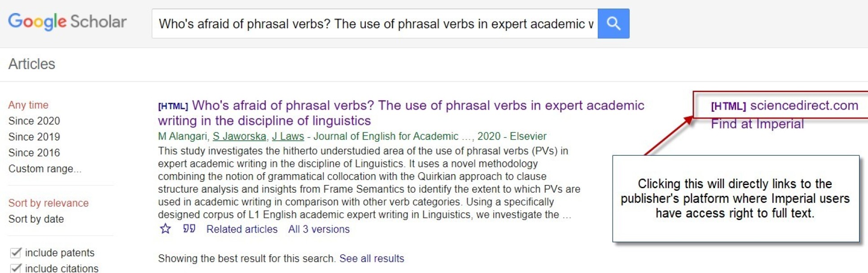Toggle the include citations checkbox
868x273 pixels.
point(16,268)
